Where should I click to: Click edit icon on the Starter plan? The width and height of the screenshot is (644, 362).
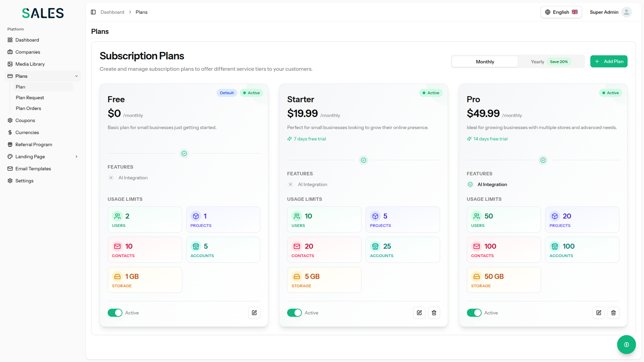coord(419,313)
